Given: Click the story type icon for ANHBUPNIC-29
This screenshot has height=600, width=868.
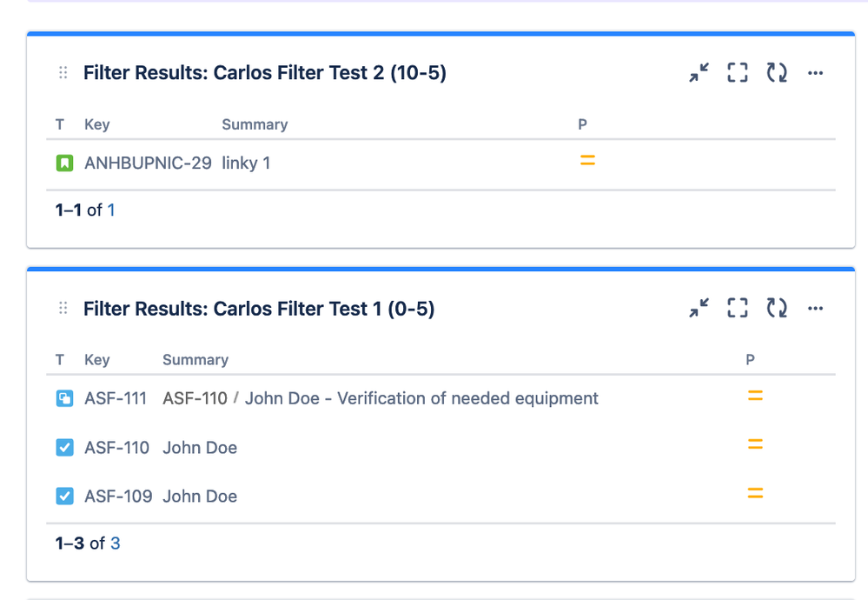Looking at the screenshot, I should pos(64,163).
